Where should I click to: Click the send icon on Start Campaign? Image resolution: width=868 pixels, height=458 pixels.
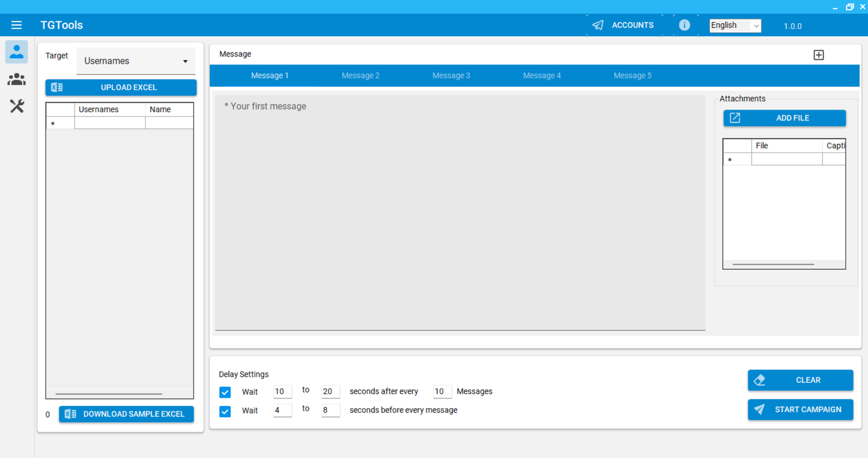click(759, 409)
